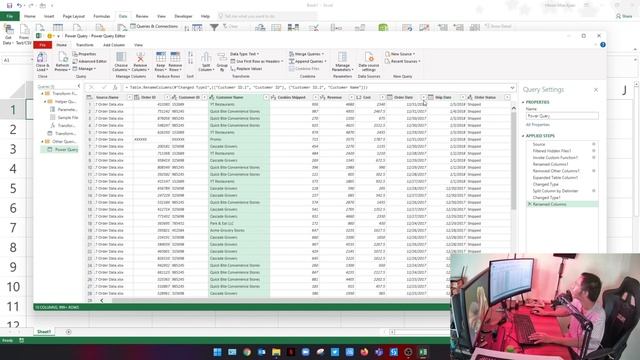
Task: Open Excel Page Layout tab
Action: coord(73,16)
